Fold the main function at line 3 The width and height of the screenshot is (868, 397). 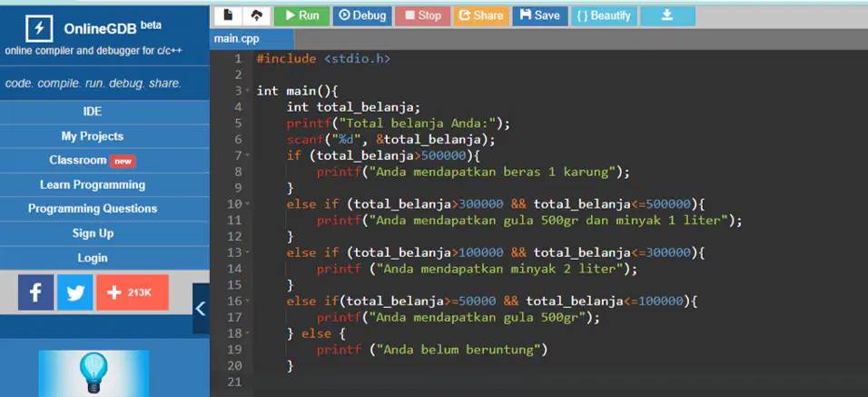pyautogui.click(x=248, y=91)
